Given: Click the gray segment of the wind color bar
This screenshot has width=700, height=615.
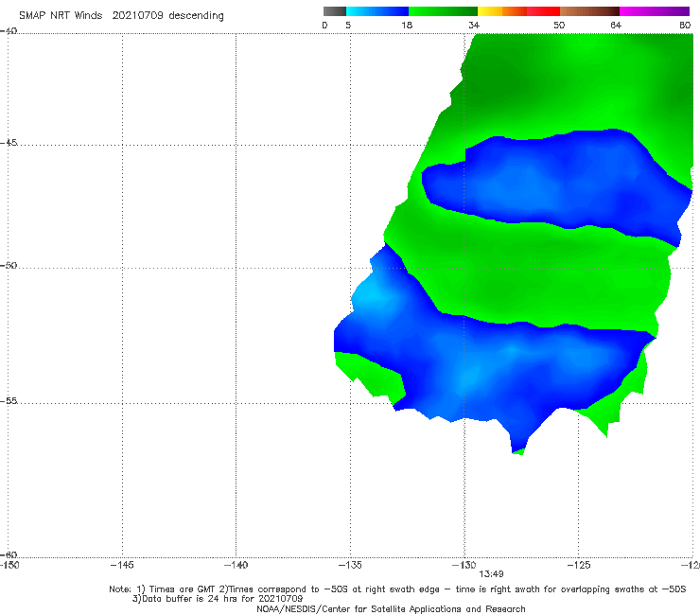Looking at the screenshot, I should 334,11.
